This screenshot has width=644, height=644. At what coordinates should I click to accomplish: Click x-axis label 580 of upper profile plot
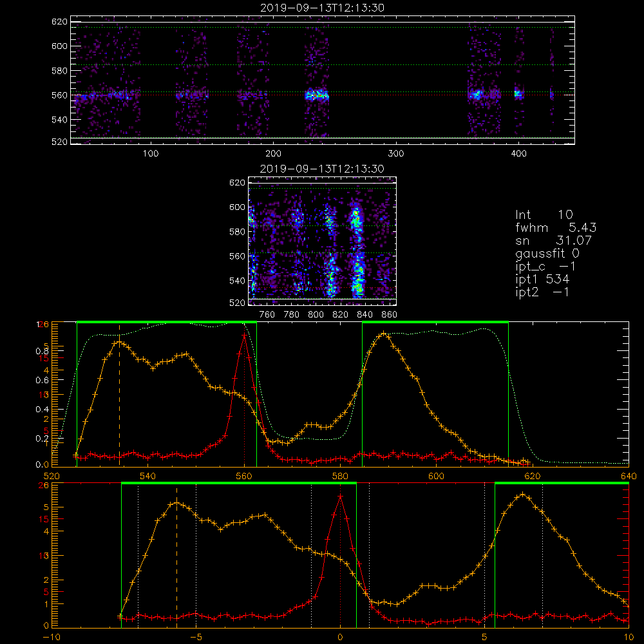[340, 476]
